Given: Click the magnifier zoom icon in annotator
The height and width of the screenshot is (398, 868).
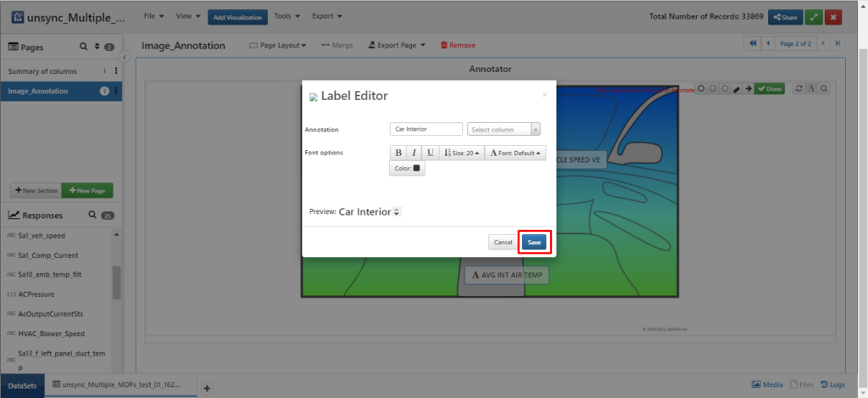Looking at the screenshot, I should click(x=823, y=88).
